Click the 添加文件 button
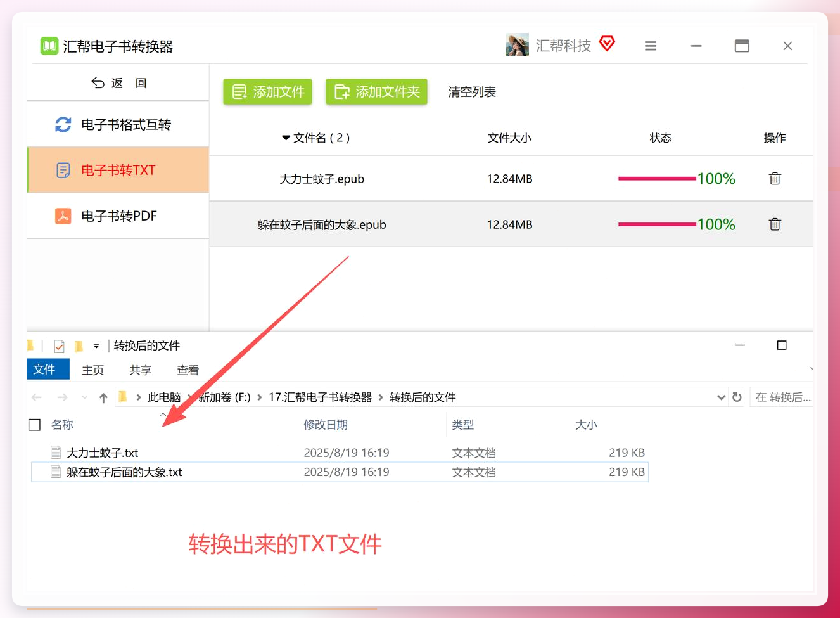Screen dimensions: 840x618 pyautogui.click(x=268, y=92)
